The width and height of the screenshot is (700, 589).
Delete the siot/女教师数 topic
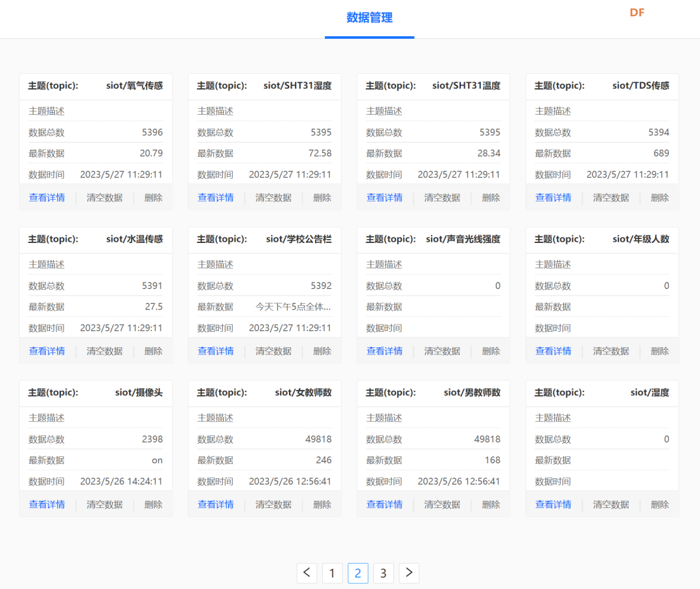322,504
